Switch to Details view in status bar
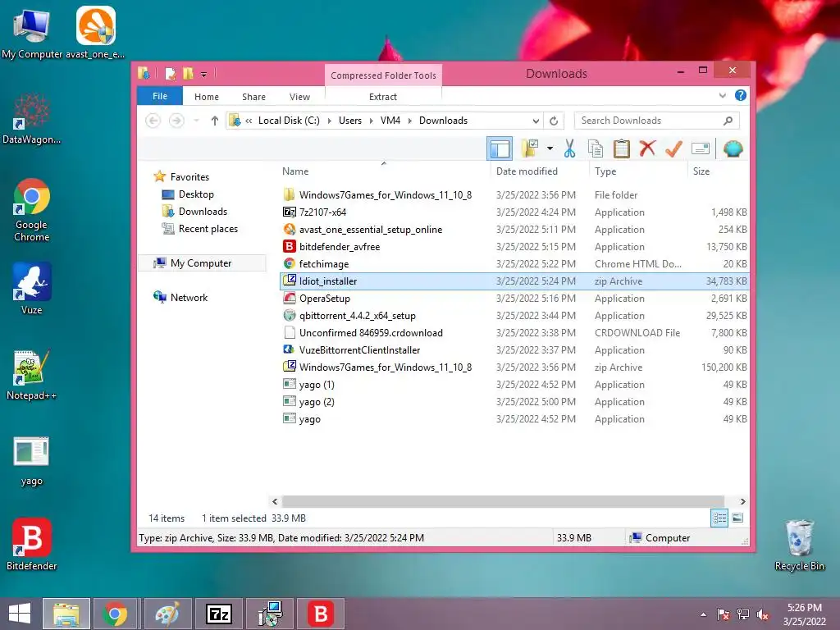Viewport: 840px width, 630px height. [719, 518]
